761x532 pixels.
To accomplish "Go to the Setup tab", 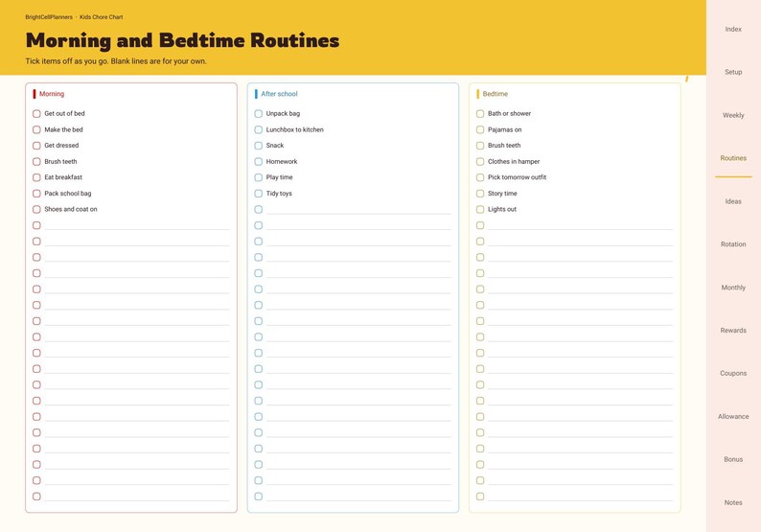I will [733, 72].
